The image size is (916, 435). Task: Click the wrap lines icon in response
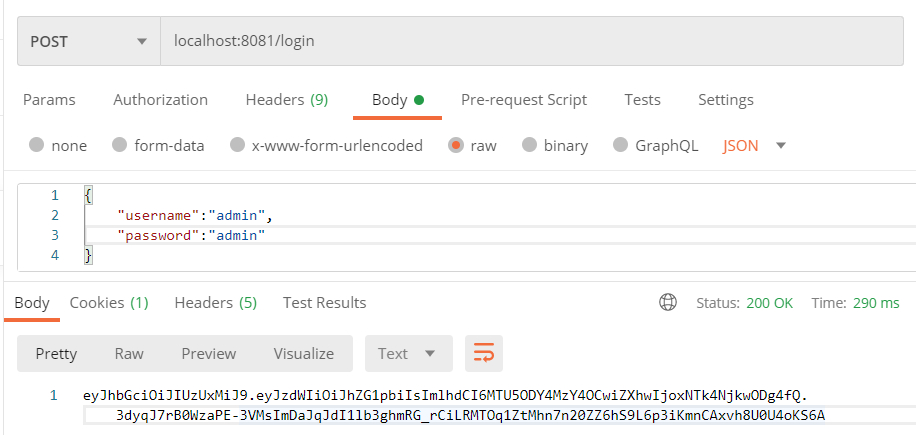click(x=484, y=353)
